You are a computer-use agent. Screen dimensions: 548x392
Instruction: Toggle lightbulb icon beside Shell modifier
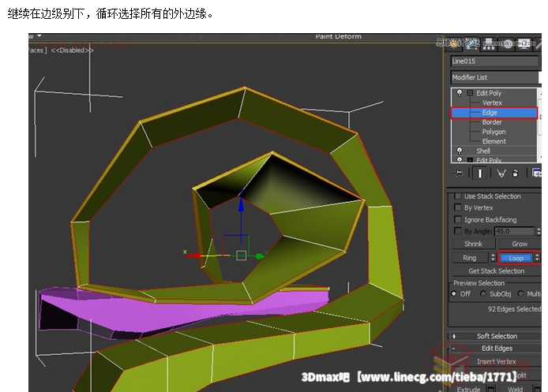click(460, 151)
